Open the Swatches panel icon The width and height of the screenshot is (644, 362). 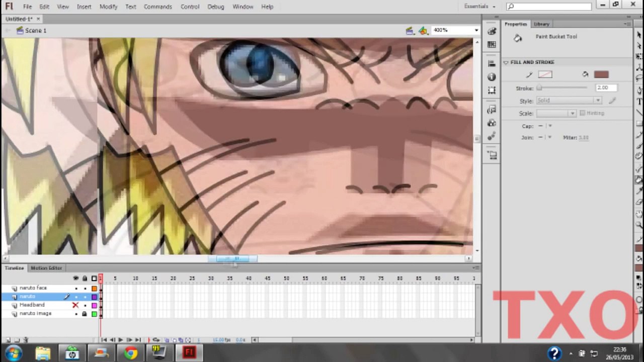click(x=492, y=44)
